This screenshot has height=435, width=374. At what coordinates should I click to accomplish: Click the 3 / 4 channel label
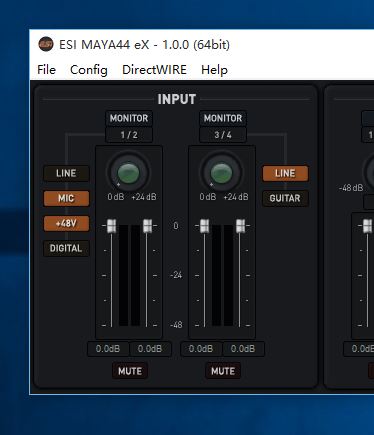pyautogui.click(x=223, y=135)
